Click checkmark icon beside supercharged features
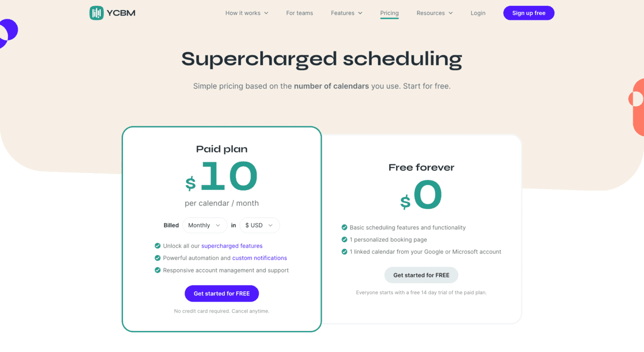 click(158, 246)
